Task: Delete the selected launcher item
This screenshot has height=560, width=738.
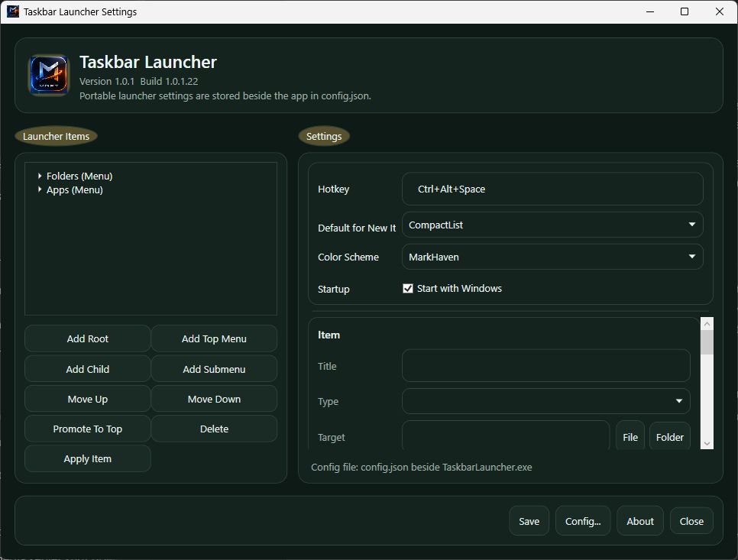Action: click(214, 429)
